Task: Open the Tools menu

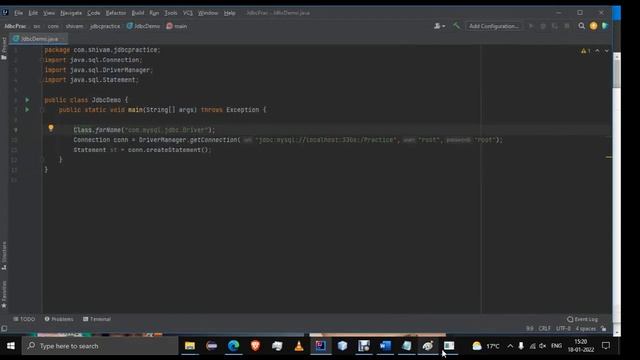Action: pyautogui.click(x=171, y=13)
